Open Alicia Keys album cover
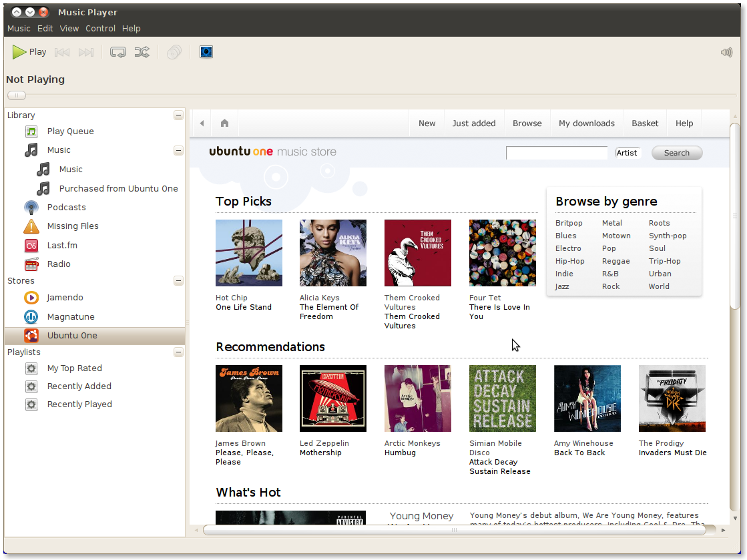The height and width of the screenshot is (560, 747). tap(333, 253)
